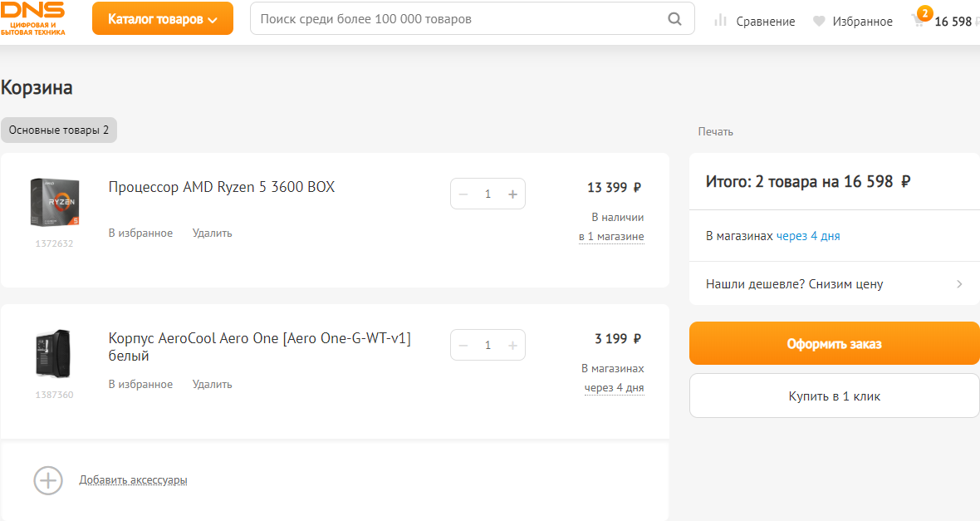Open the comparison chart icon
Image resolution: width=980 pixels, height=521 pixels.
(721, 21)
